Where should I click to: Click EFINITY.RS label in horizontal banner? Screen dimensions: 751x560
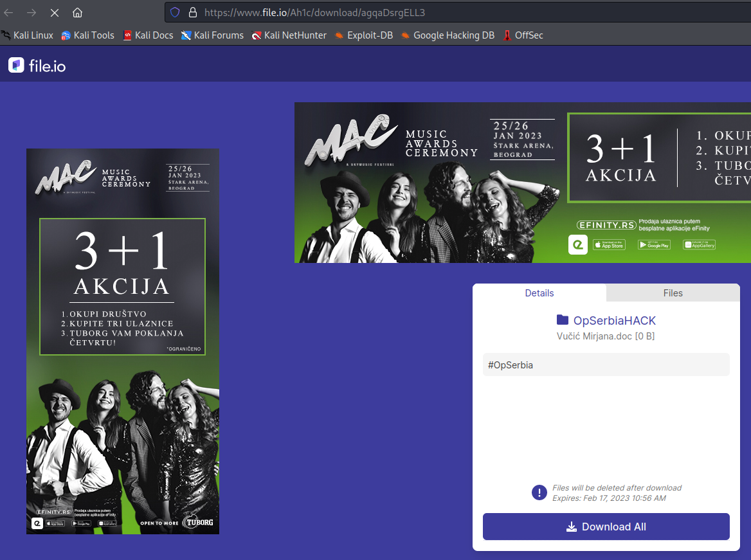tap(607, 225)
